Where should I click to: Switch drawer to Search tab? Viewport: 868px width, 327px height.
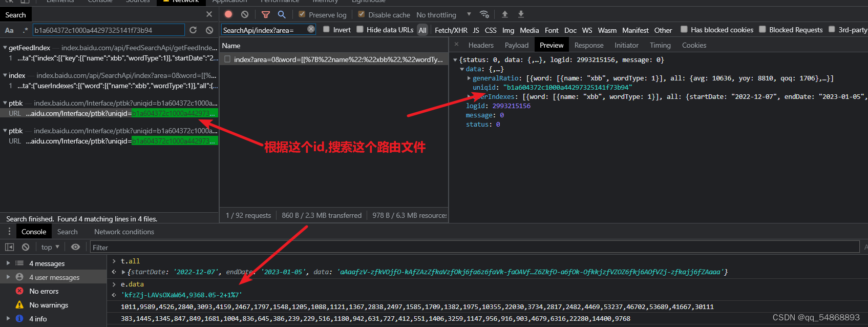click(x=67, y=232)
